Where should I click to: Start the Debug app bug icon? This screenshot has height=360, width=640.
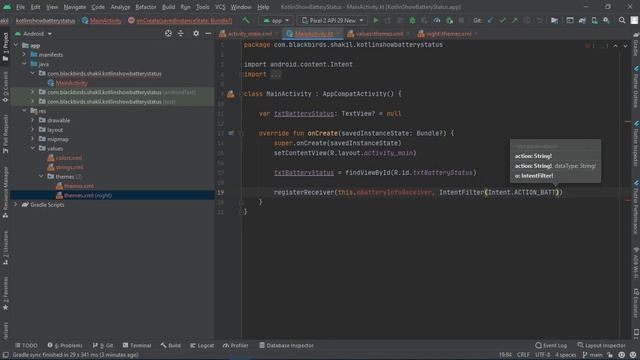[412, 20]
